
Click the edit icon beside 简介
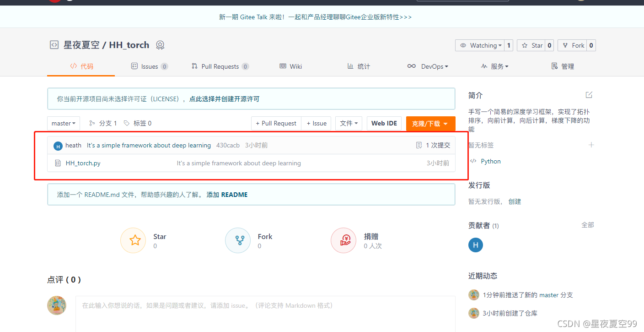(589, 95)
